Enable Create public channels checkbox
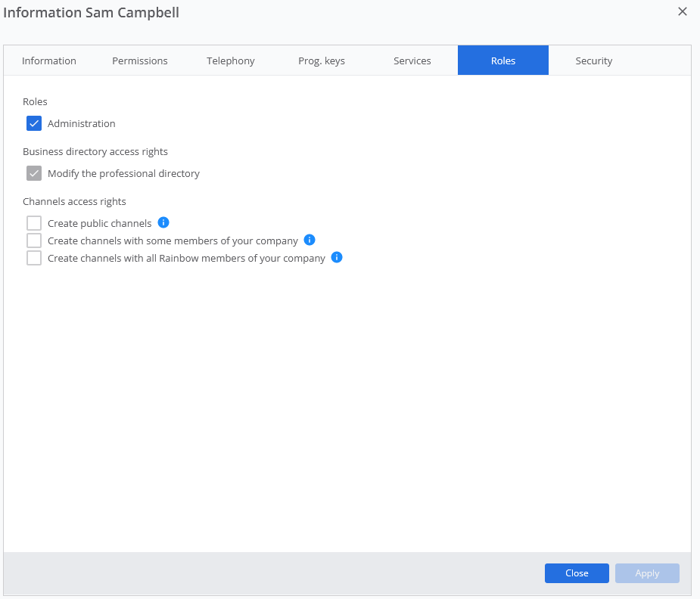Viewport: 700px width, 599px height. click(34, 223)
